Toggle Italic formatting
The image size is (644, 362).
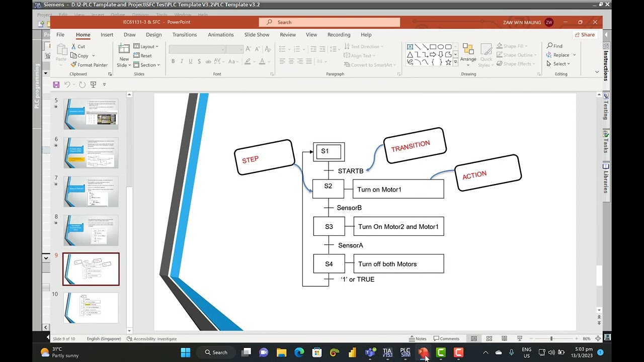point(182,61)
